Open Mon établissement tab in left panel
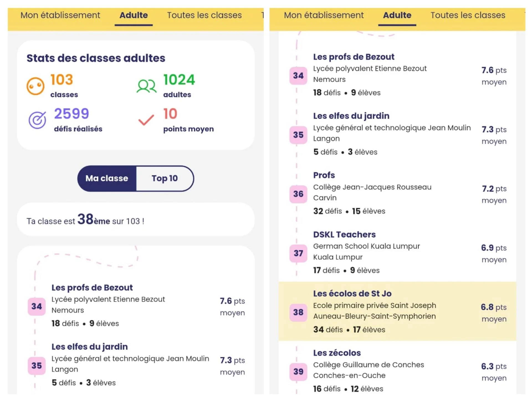This screenshot has width=532, height=400. tap(60, 15)
